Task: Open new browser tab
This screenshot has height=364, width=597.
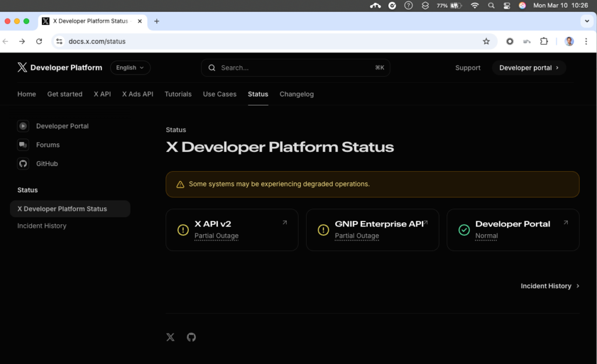Action: [x=156, y=22]
